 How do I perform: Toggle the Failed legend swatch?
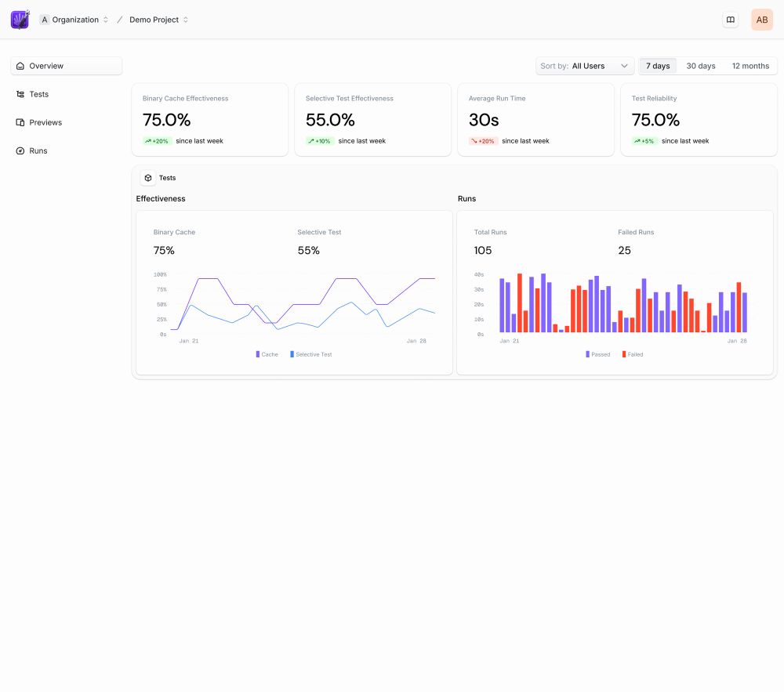624,354
